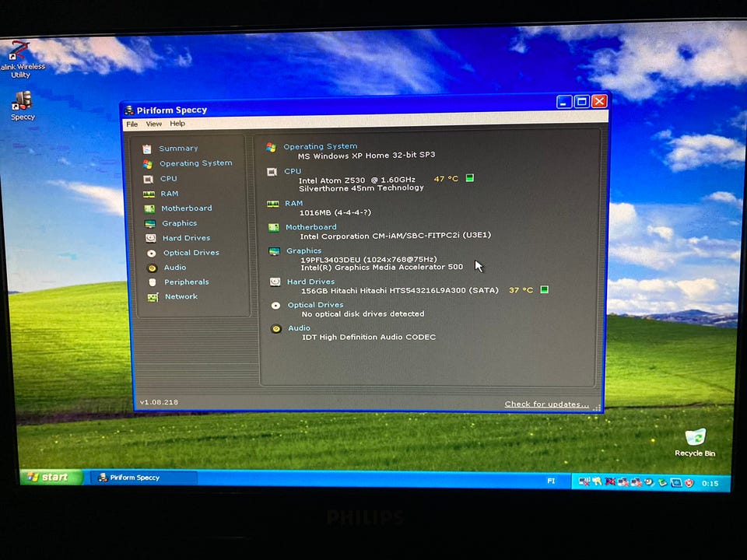Select Graphics in the sidebar
The height and width of the screenshot is (560, 747).
point(179,223)
